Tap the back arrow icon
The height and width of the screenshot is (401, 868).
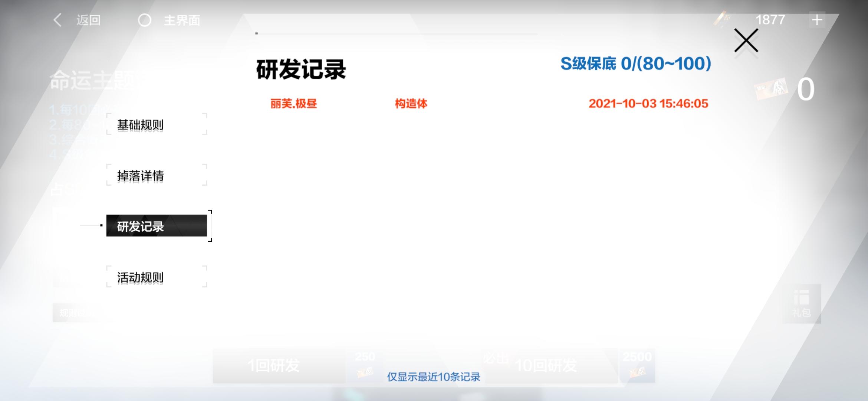point(57,20)
